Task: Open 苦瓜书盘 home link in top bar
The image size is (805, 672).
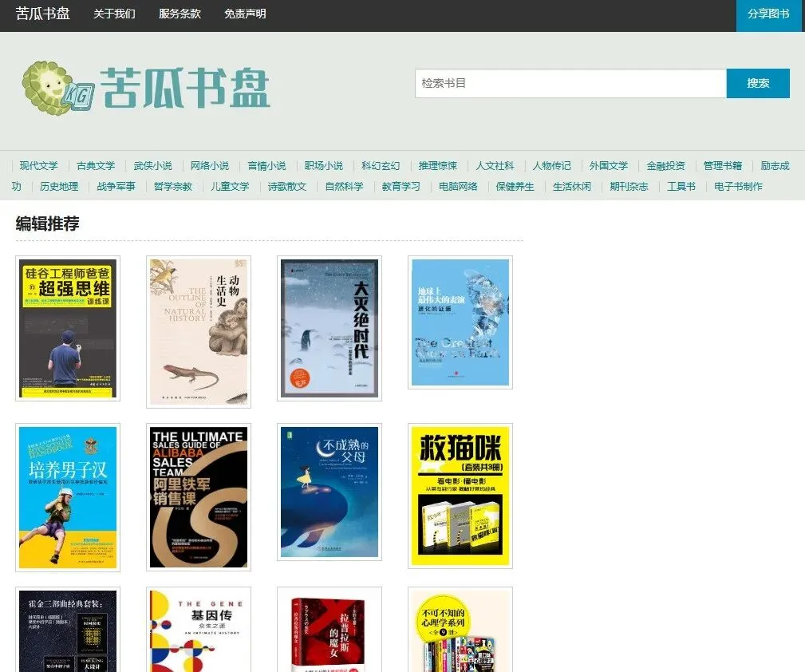Action: tap(42, 14)
